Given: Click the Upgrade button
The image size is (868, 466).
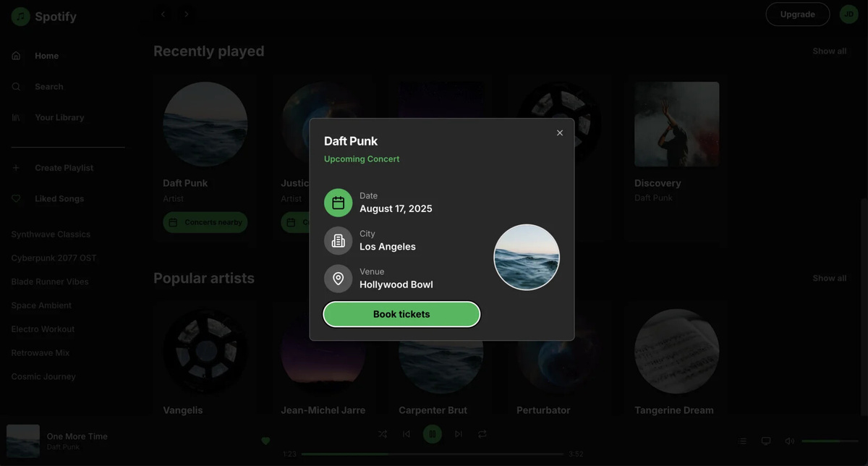Looking at the screenshot, I should point(798,14).
